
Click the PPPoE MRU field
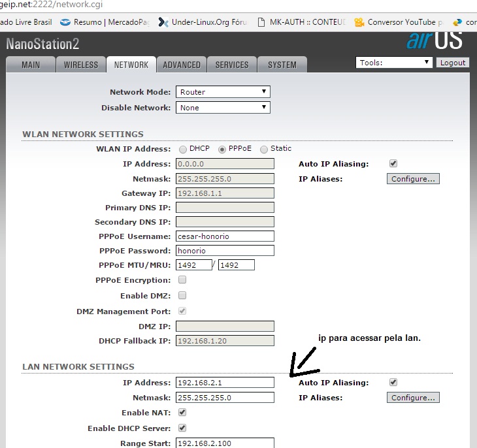pos(237,265)
